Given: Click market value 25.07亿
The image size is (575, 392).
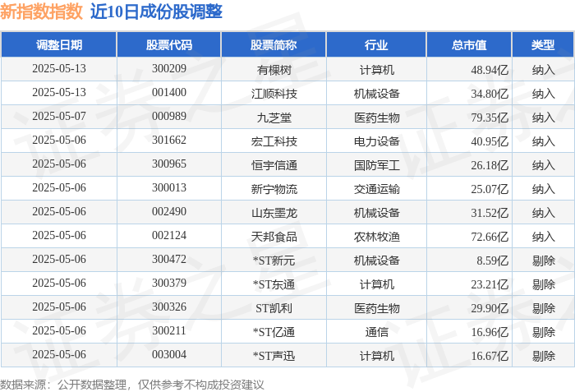Looking at the screenshot, I should (x=490, y=189).
